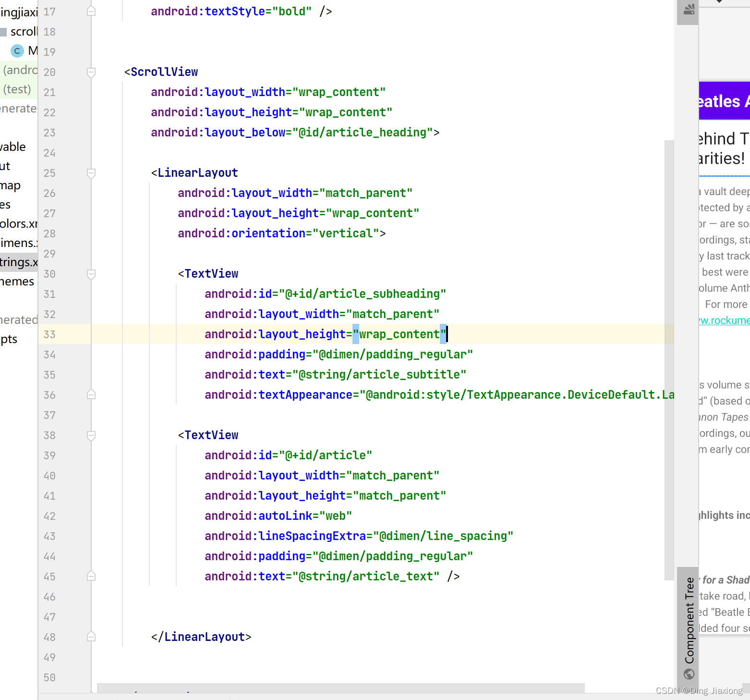The image size is (750, 700).
Task: Click the "wrap_content" value on highlighted line 33
Action: (x=399, y=334)
